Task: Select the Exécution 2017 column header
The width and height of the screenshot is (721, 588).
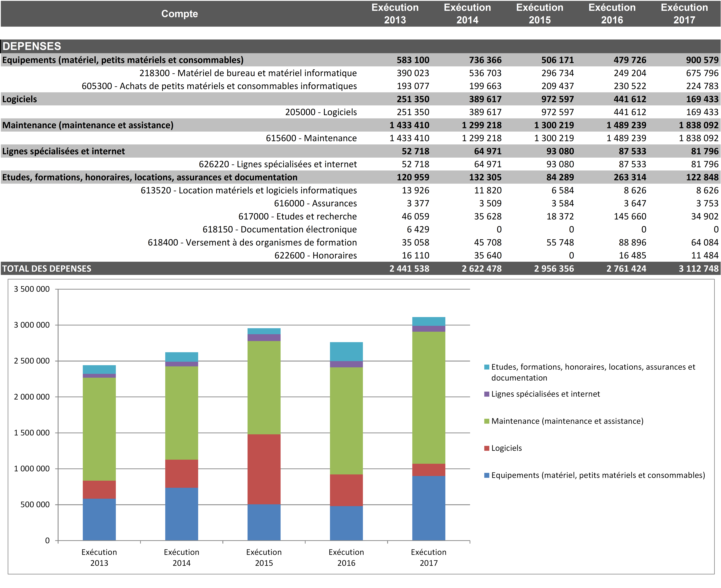Action: point(684,14)
